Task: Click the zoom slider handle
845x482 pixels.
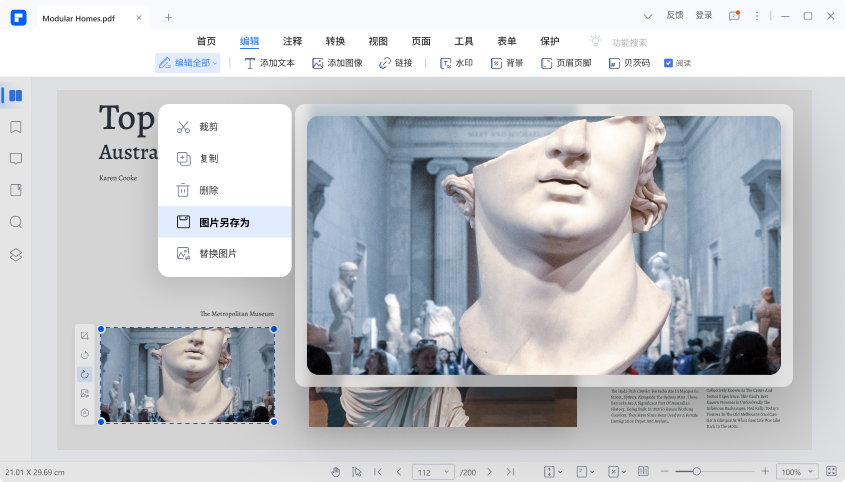Action: tap(697, 471)
